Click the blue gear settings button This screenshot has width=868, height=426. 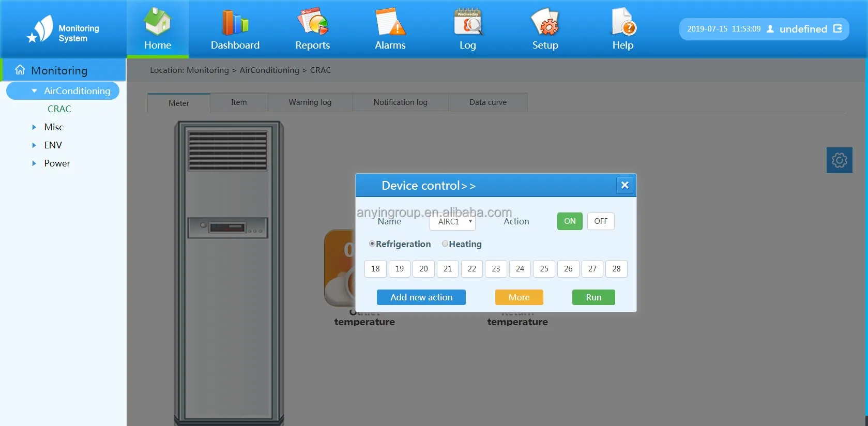839,160
